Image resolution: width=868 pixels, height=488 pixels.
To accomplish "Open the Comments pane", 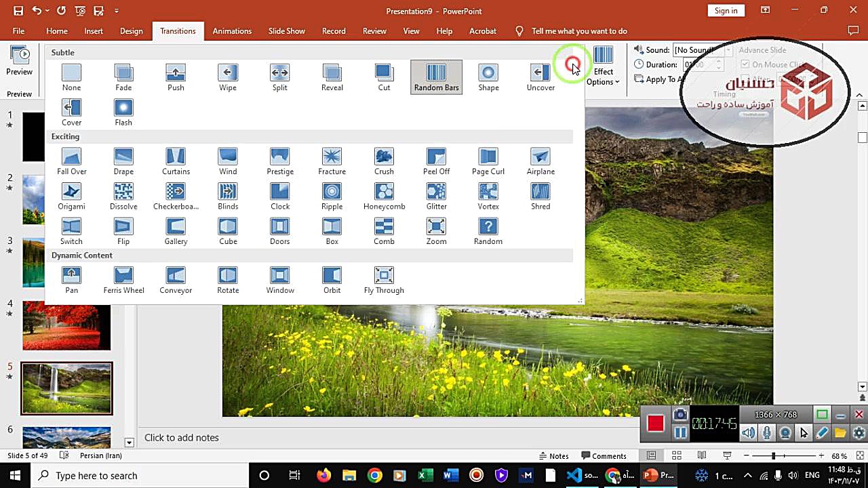I will 603,456.
